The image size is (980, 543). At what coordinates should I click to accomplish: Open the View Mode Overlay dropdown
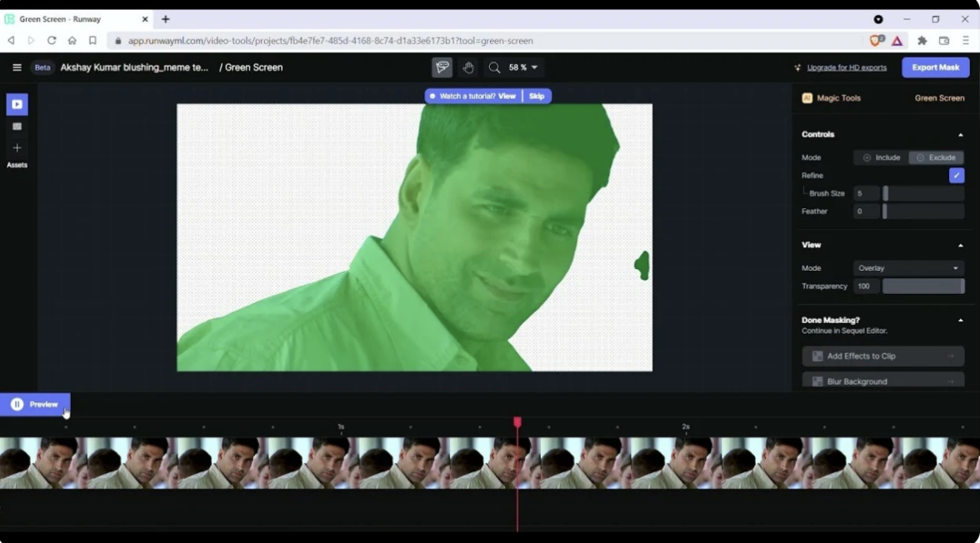tap(908, 268)
